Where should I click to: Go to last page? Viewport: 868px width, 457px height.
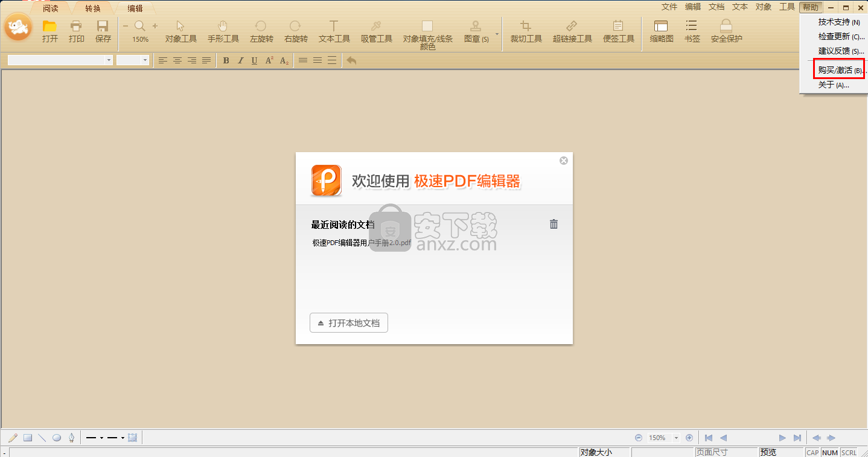tap(797, 438)
